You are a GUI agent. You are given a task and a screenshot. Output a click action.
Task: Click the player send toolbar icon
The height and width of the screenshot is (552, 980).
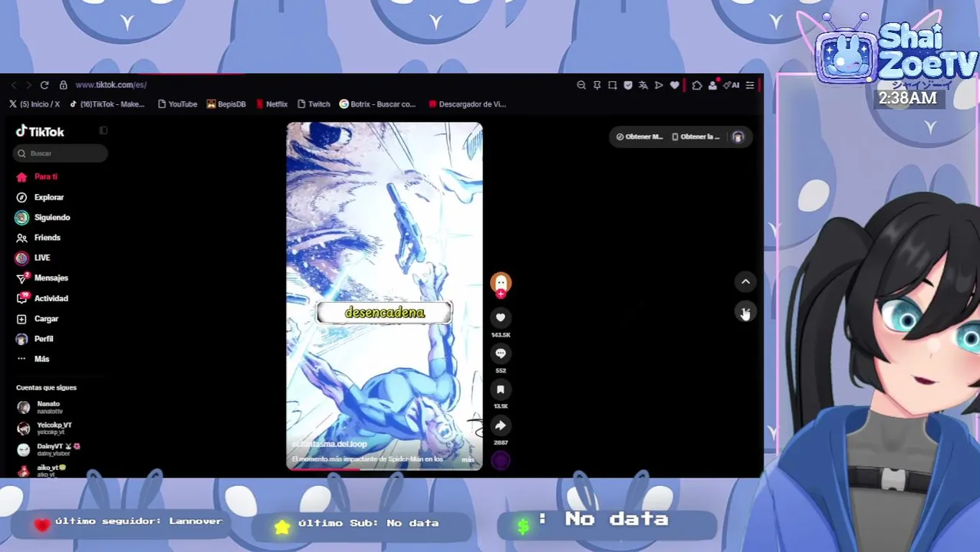click(x=659, y=85)
